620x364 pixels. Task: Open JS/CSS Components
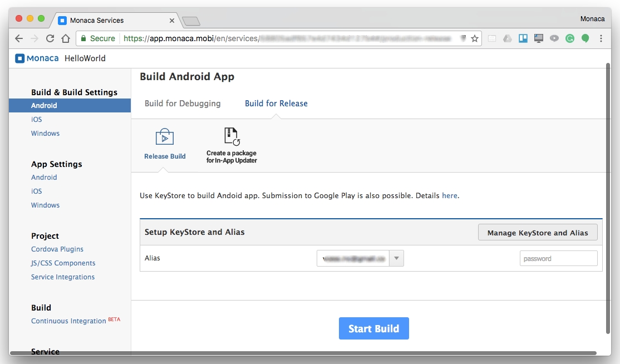[63, 263]
